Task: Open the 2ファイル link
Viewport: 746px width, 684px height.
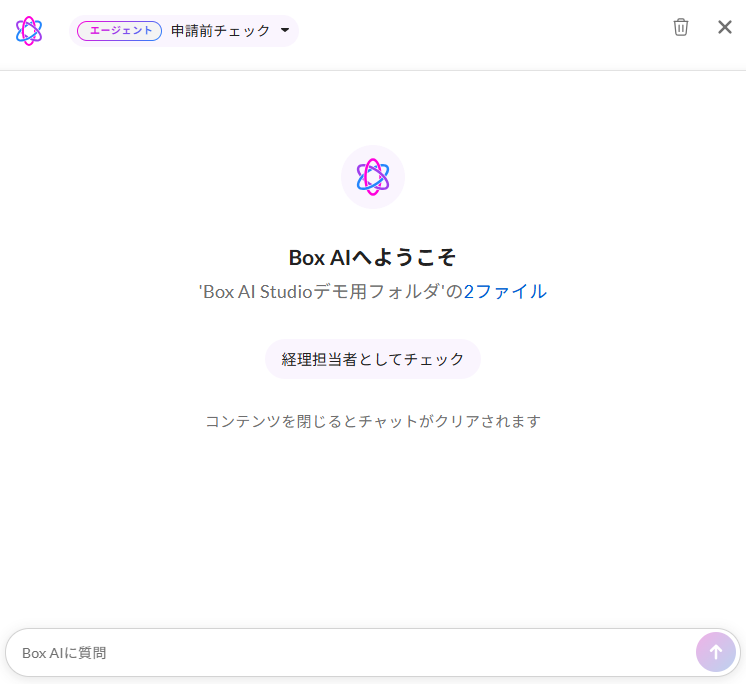Action: pyautogui.click(x=505, y=292)
